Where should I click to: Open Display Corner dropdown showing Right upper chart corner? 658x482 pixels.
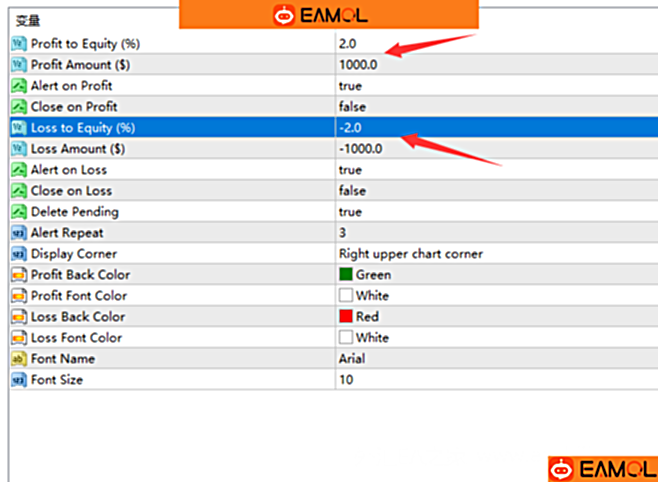410,254
